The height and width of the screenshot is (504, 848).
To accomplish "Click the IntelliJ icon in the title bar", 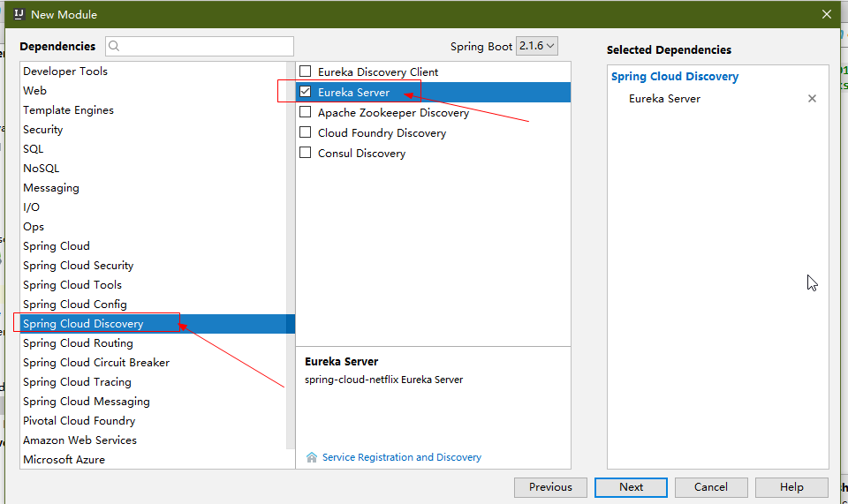I will [19, 14].
